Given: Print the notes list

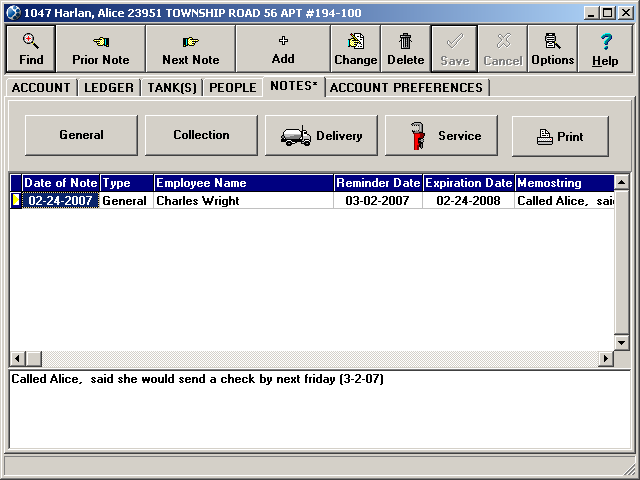Looking at the screenshot, I should (560, 137).
